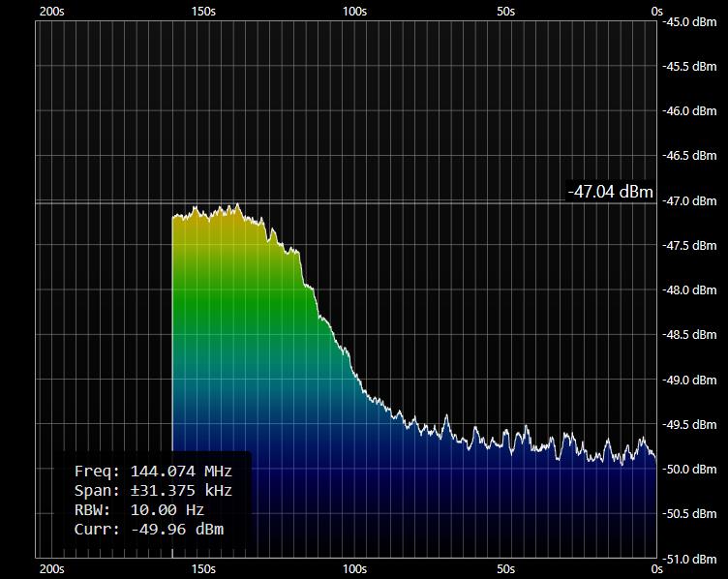Click the -46.5 dBm axis label
The image size is (728, 579).
coord(689,156)
